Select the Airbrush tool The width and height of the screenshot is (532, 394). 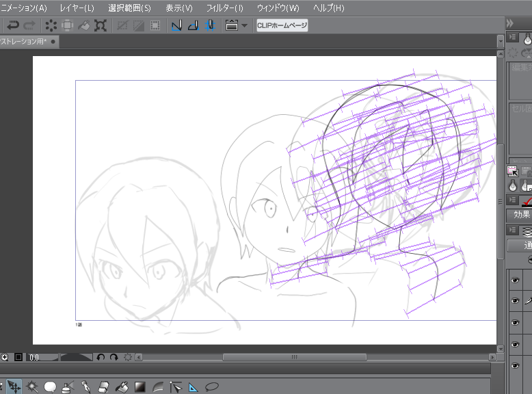click(68, 387)
